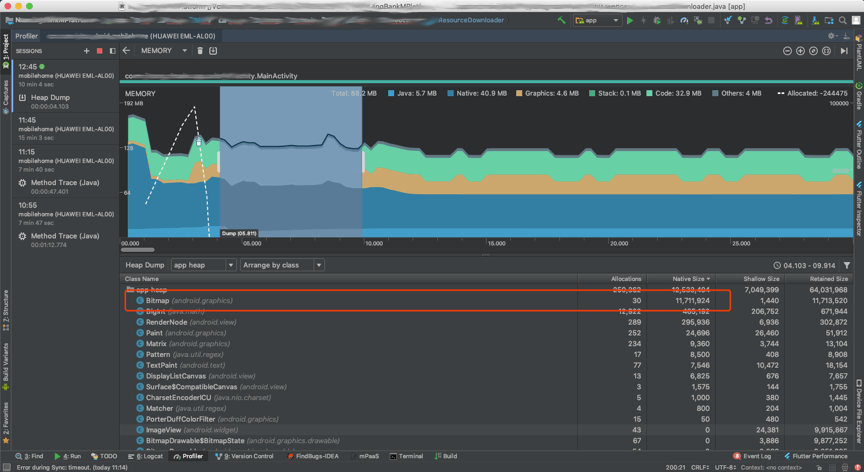Switch to the Logcat tool tab

coord(146,456)
